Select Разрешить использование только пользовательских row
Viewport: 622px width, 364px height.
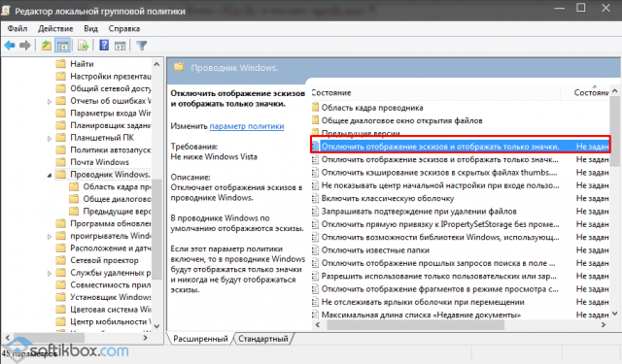(460, 276)
